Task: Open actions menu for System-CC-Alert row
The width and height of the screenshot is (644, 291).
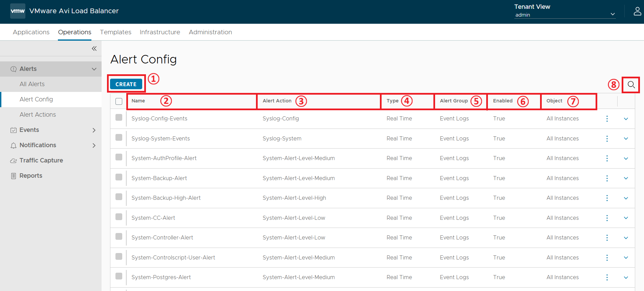Action: [x=607, y=218]
